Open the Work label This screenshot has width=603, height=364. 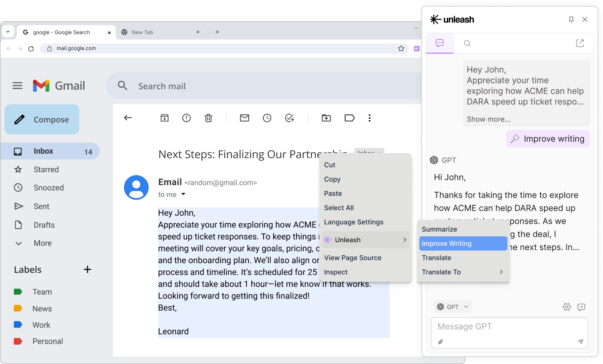(x=41, y=325)
